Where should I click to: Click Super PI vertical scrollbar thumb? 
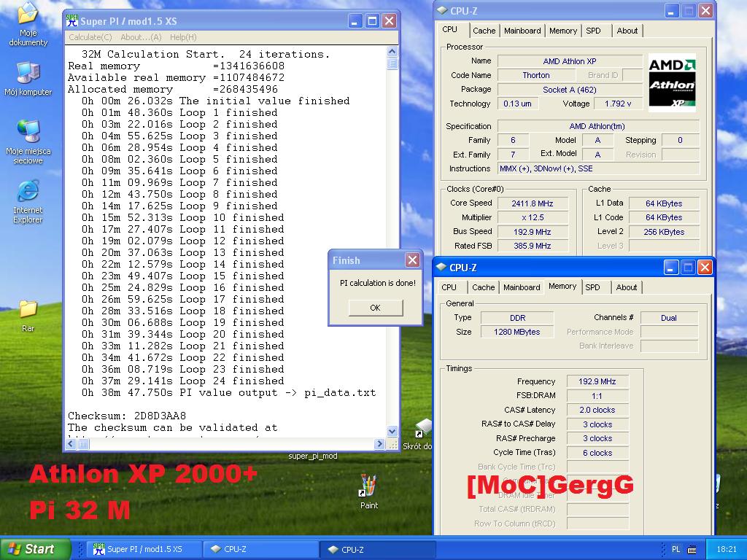coord(392,63)
